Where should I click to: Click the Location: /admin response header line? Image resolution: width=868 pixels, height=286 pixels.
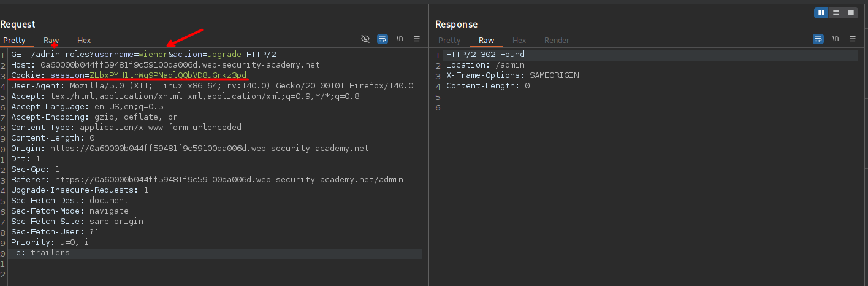485,65
